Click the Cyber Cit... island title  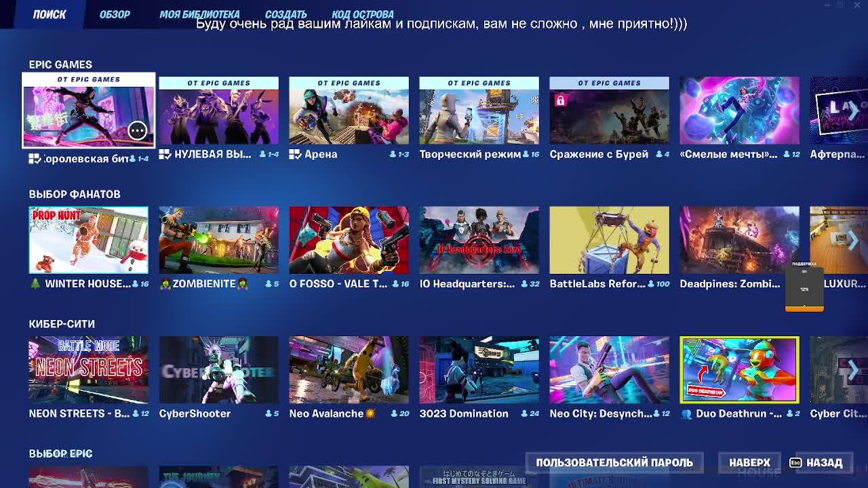838,413
